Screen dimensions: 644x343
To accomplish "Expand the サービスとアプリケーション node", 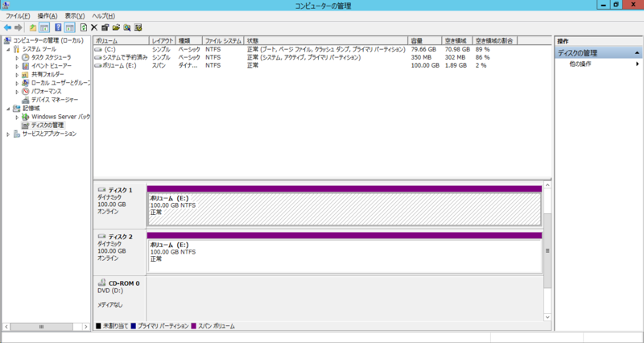I will pyautogui.click(x=8, y=134).
